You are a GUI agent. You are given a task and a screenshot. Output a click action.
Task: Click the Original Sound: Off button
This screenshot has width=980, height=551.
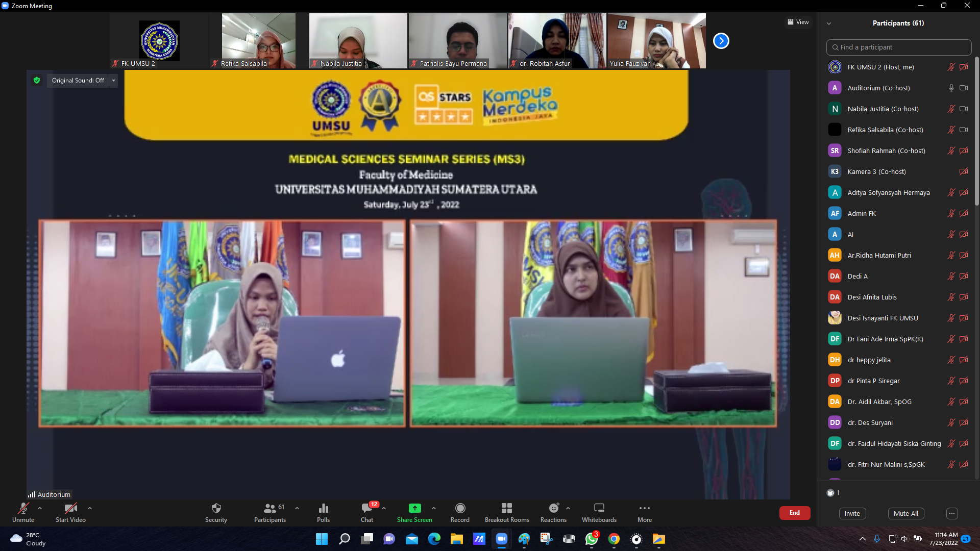click(x=78, y=80)
